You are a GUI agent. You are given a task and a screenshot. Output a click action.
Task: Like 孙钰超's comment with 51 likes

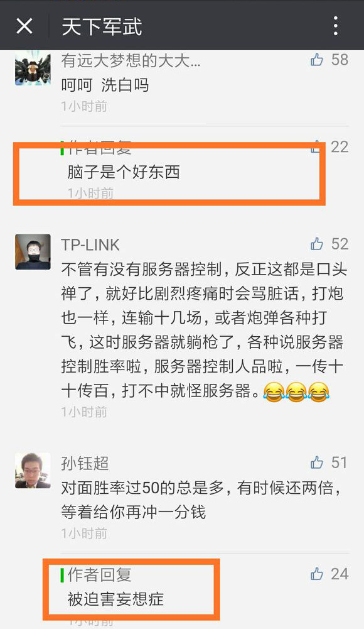click(317, 462)
